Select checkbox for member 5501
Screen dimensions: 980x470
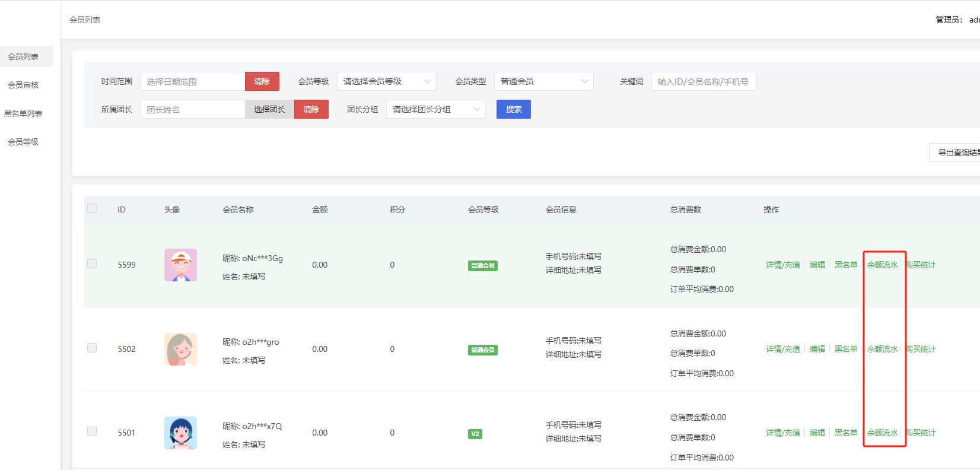[x=92, y=431]
